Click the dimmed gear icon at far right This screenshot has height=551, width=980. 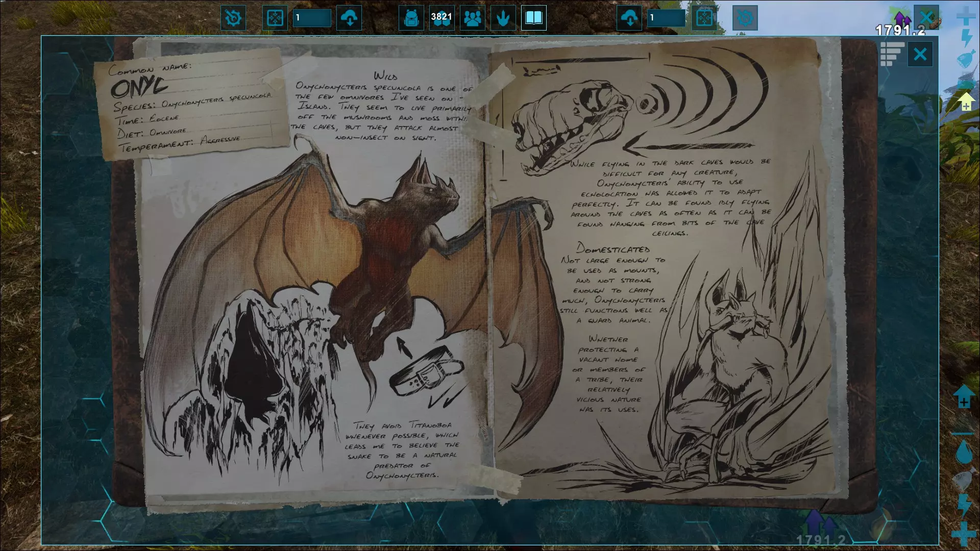[745, 18]
